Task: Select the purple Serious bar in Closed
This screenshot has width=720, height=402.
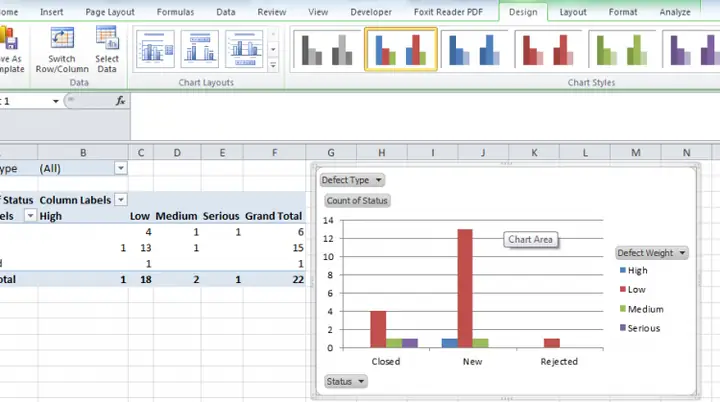Action: click(x=410, y=343)
